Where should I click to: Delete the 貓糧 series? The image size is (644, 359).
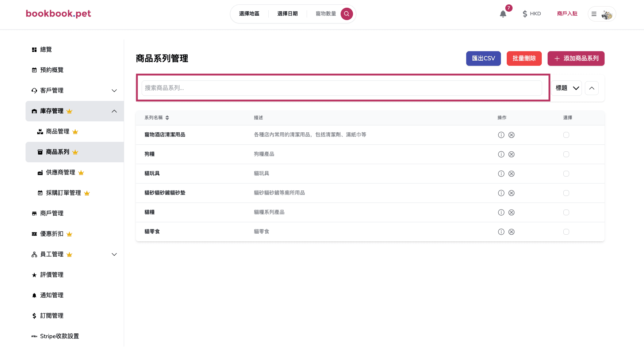(511, 212)
